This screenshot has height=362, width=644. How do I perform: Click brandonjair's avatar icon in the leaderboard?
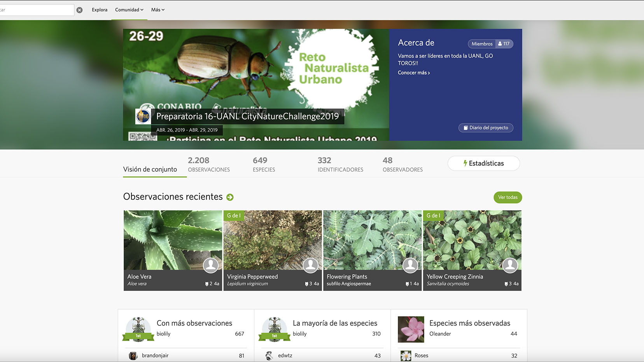click(x=132, y=355)
